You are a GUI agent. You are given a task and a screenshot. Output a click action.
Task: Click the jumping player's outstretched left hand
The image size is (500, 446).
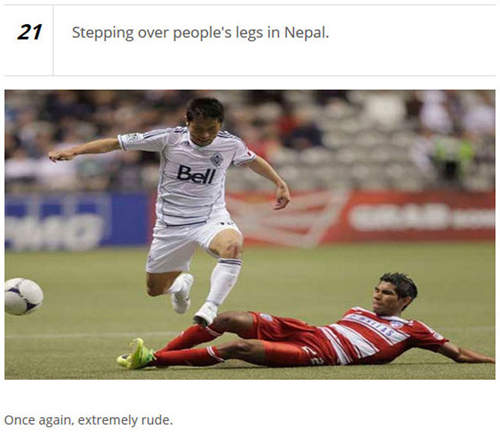[x=59, y=156]
